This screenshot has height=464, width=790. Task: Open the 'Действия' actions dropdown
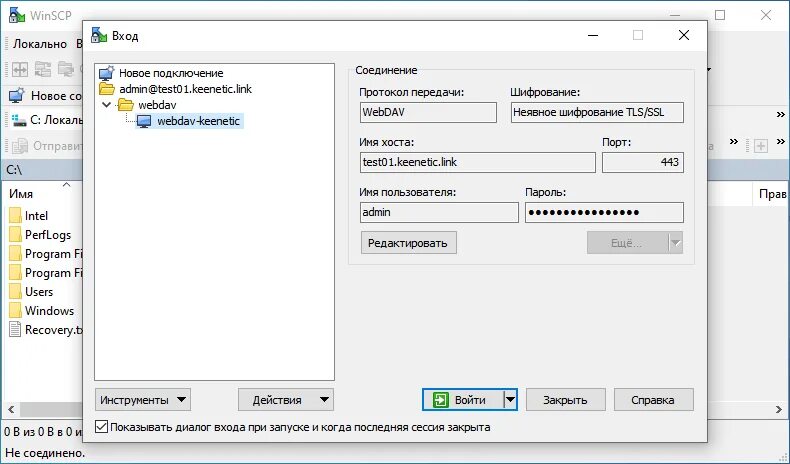[286, 400]
